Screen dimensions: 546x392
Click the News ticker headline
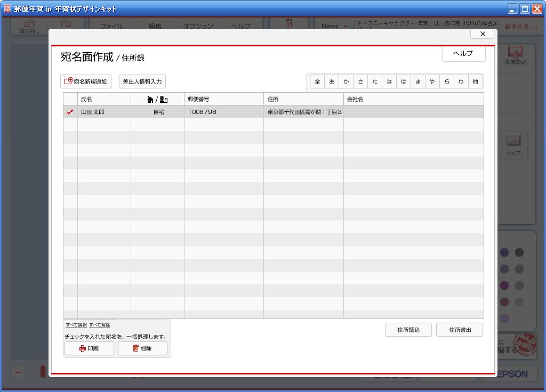pos(424,23)
